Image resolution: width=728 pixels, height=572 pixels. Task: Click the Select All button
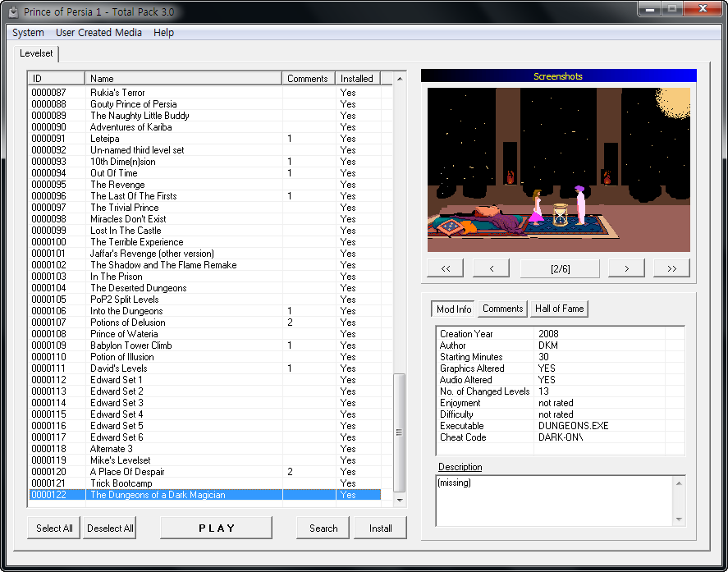point(54,528)
